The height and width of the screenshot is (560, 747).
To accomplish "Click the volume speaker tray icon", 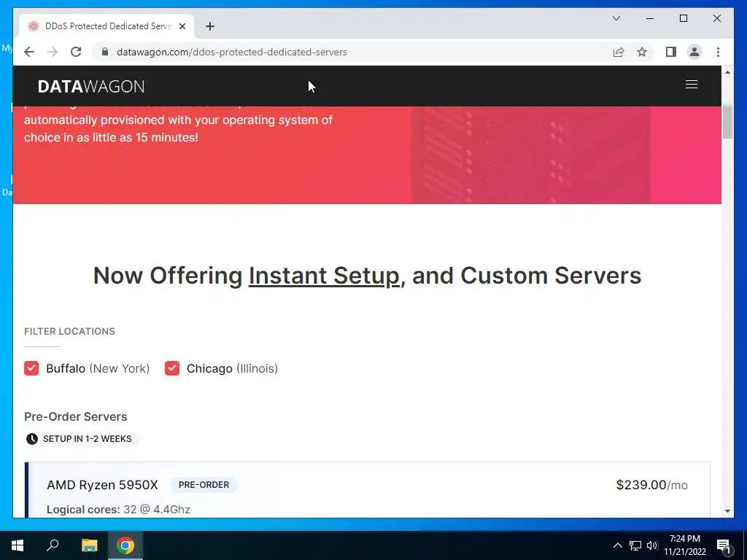I will point(652,545).
